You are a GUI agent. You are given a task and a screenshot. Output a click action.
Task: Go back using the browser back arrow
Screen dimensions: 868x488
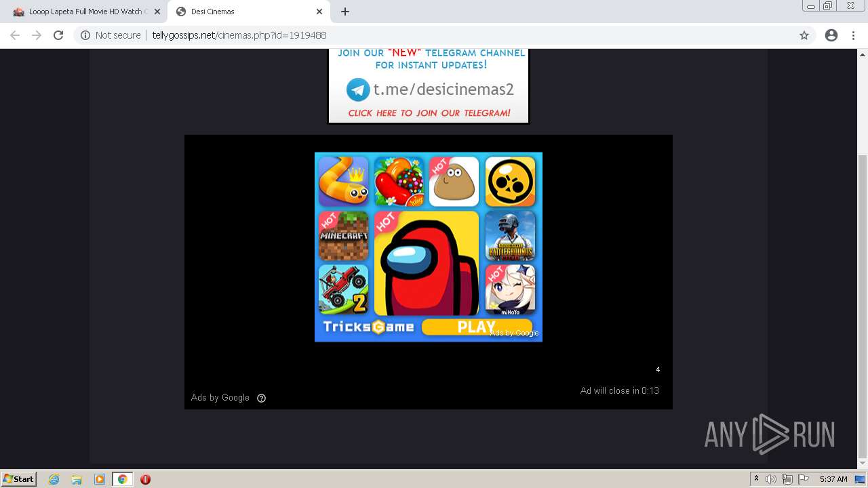(15, 35)
